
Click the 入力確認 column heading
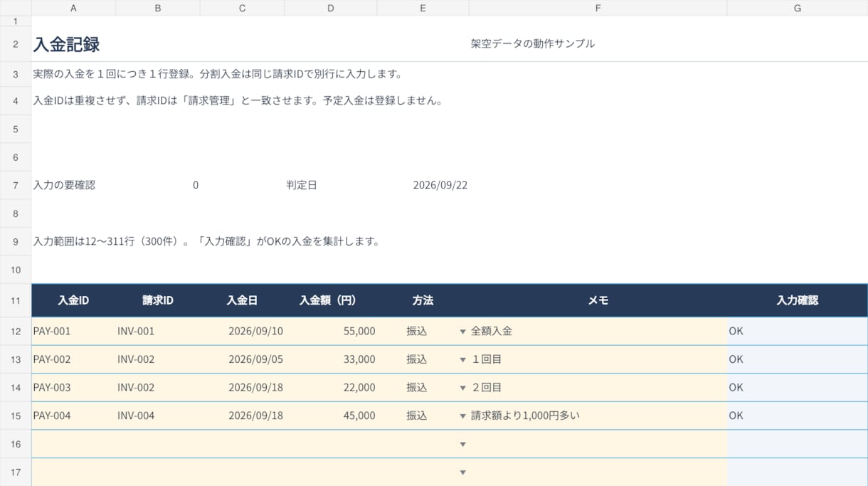coord(798,300)
